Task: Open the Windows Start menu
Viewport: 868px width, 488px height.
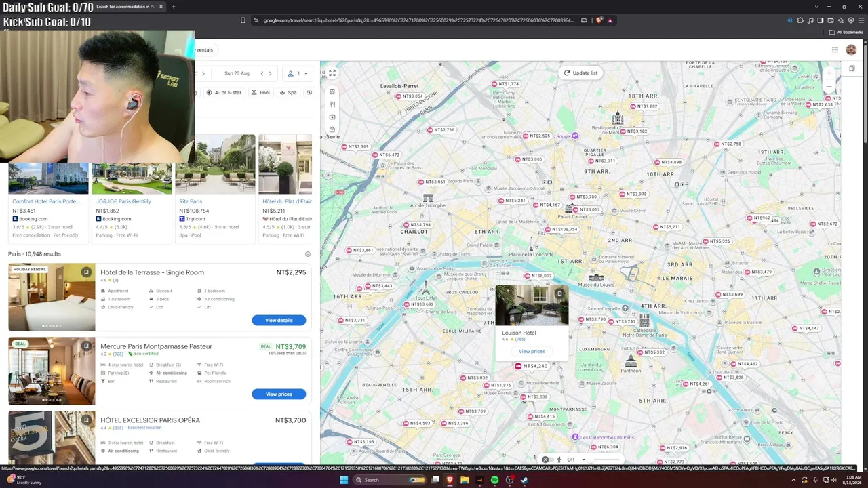Action: [x=344, y=480]
